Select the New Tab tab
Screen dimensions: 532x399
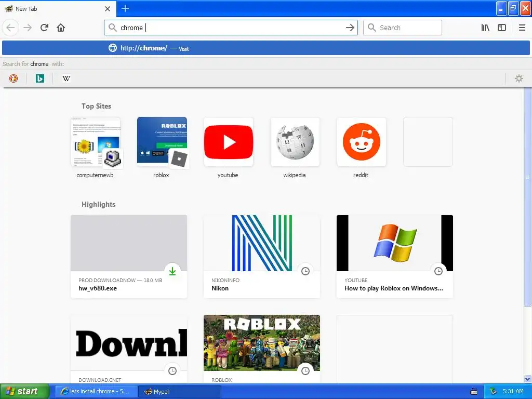click(58, 9)
